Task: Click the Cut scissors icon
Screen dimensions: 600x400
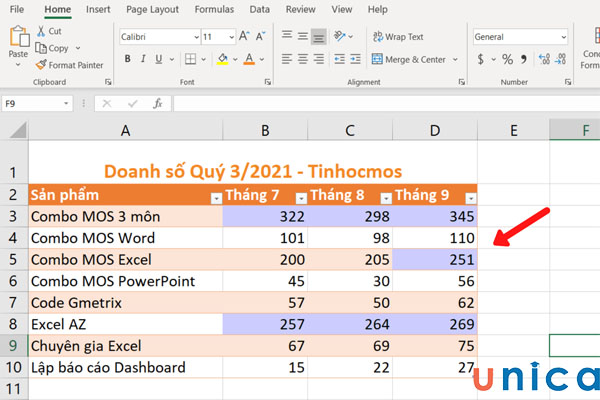Action: (40, 31)
